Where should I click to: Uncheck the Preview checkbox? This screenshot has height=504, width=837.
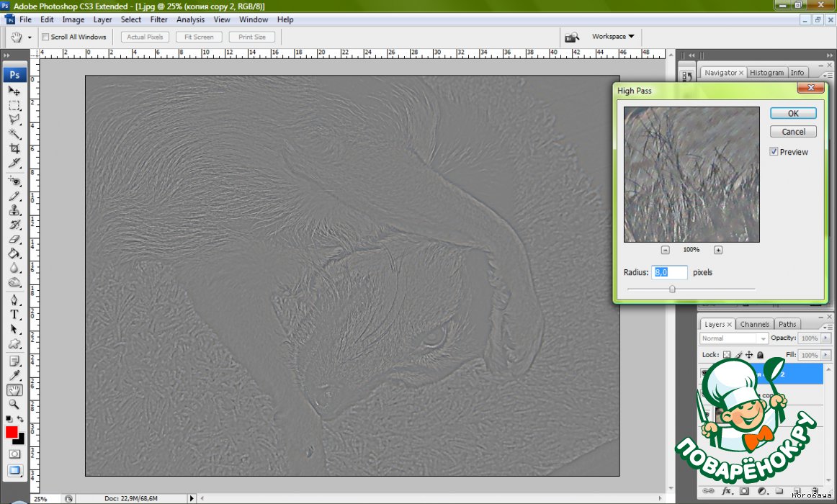(774, 152)
